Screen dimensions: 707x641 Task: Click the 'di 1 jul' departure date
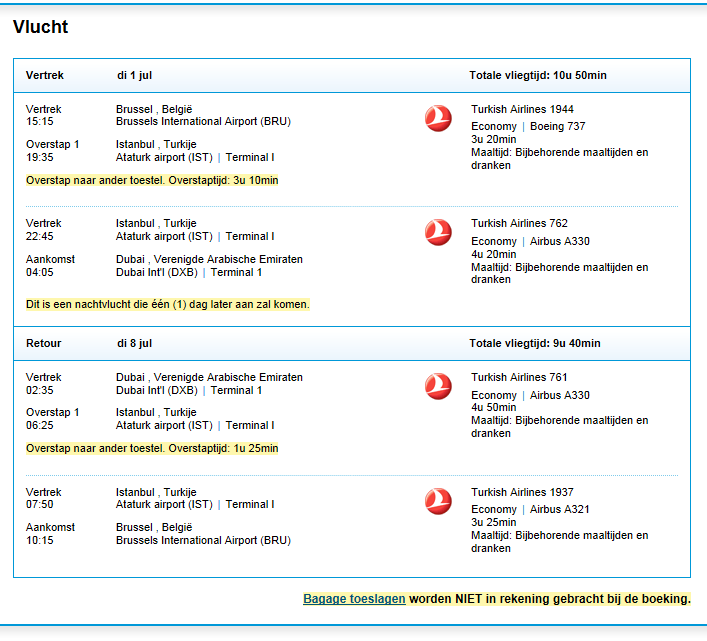click(x=134, y=75)
